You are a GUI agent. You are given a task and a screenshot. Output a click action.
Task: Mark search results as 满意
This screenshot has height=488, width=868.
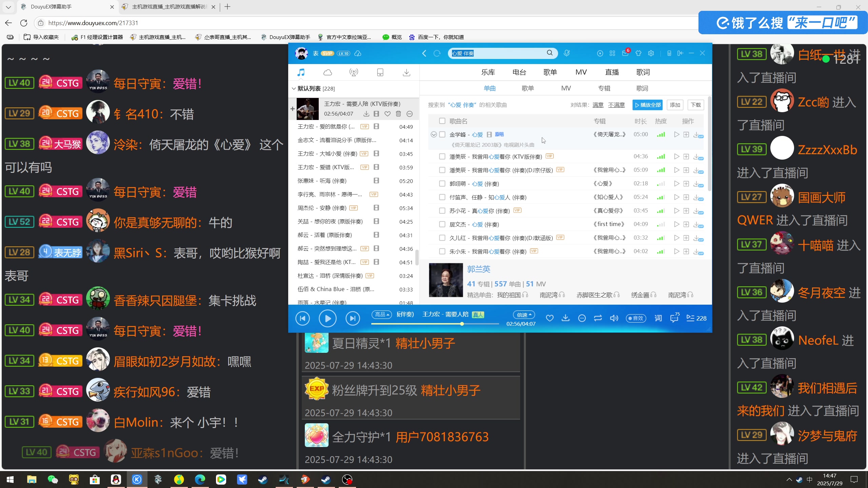(598, 105)
